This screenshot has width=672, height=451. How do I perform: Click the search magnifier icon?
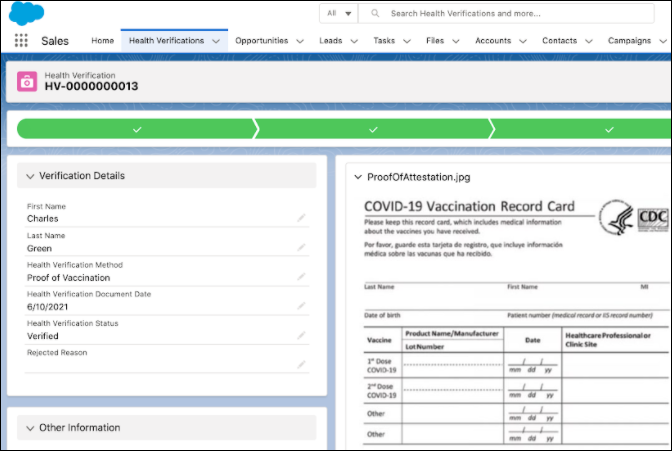(x=375, y=13)
